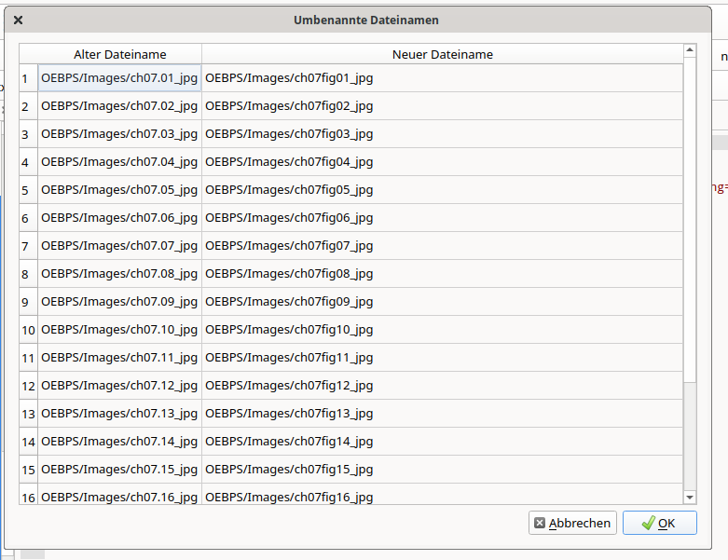Select old filename ch07.01_jpg cell
This screenshot has height=560, width=728.
coord(119,78)
